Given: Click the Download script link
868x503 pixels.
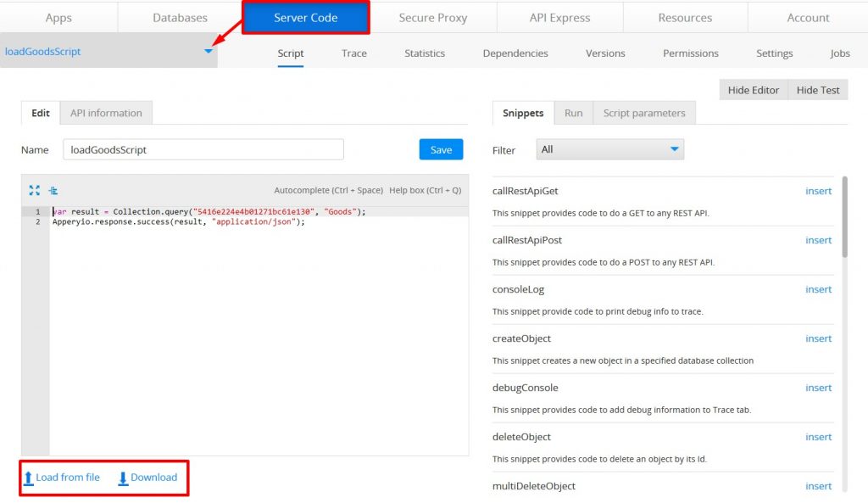Looking at the screenshot, I should pos(154,478).
